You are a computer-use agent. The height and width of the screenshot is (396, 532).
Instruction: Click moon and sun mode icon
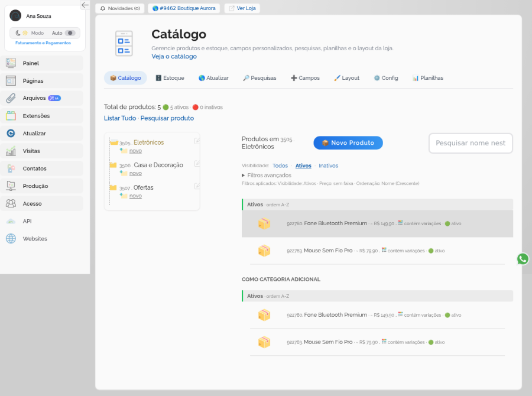click(x=21, y=33)
